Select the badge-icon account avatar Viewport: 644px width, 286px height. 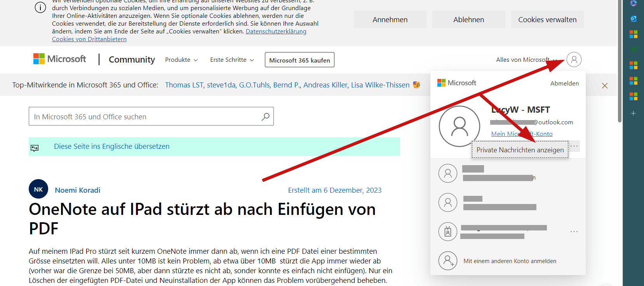[448, 232]
